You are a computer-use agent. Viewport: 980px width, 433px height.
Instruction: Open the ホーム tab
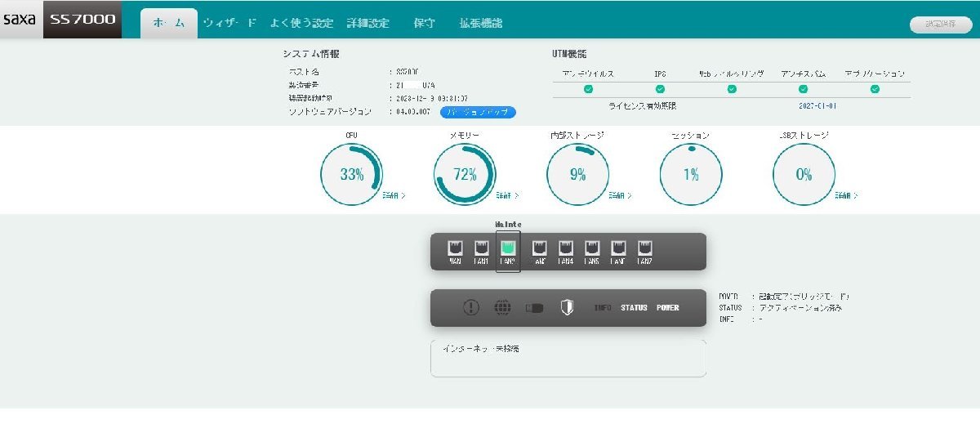click(x=169, y=24)
